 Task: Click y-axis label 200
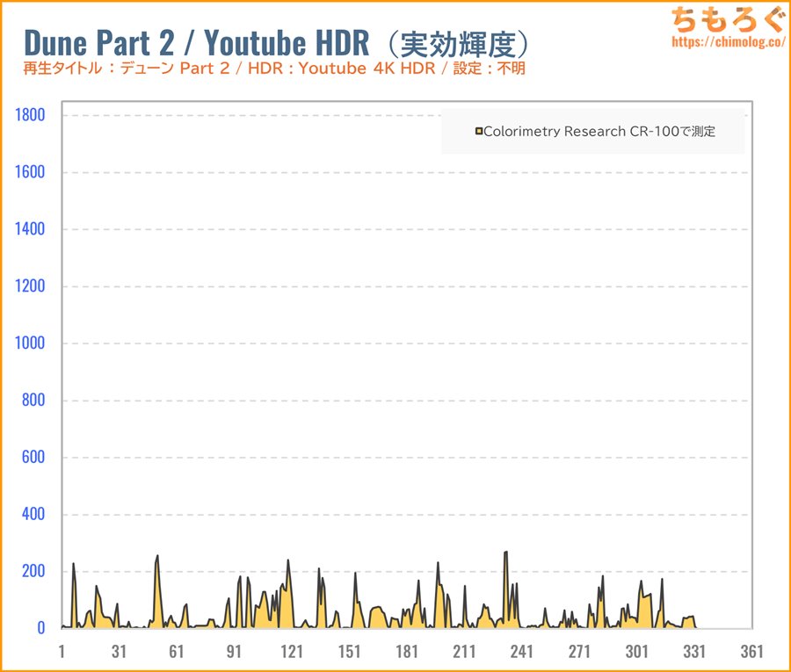33,571
